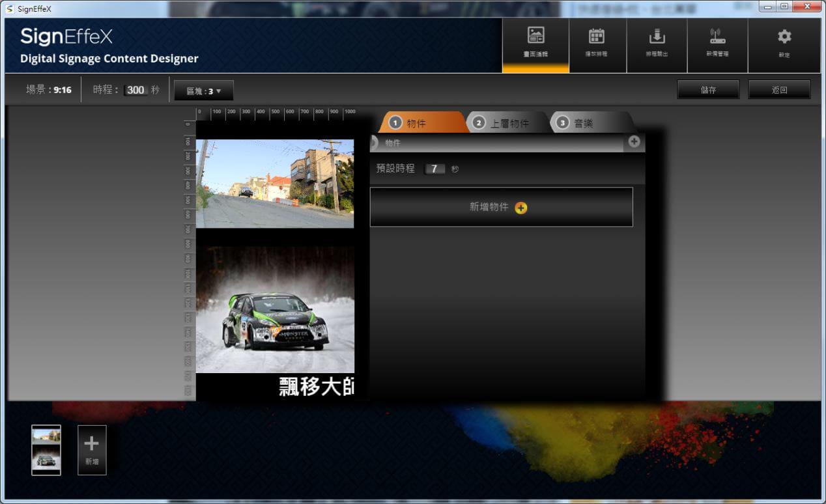
Task: Click the yellow plus icon beside 新增物件
Action: click(521, 208)
